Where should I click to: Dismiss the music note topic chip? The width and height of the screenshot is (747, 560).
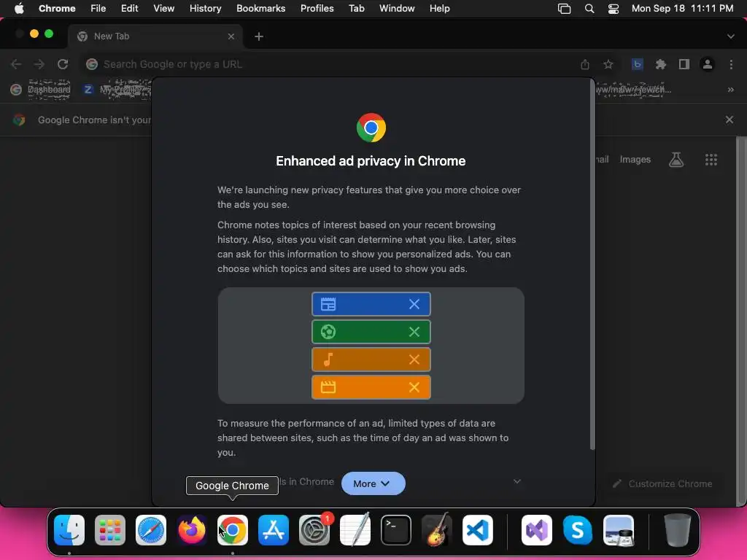point(414,359)
